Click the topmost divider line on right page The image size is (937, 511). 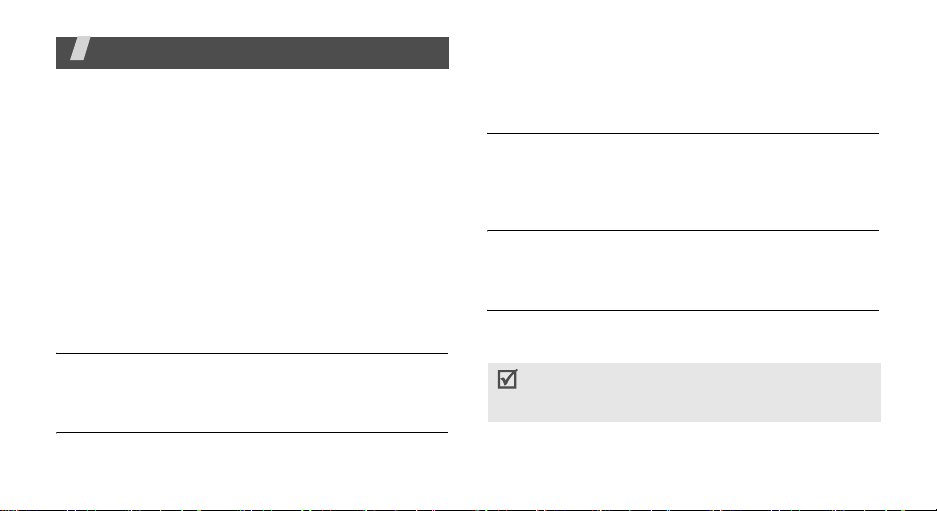point(683,133)
